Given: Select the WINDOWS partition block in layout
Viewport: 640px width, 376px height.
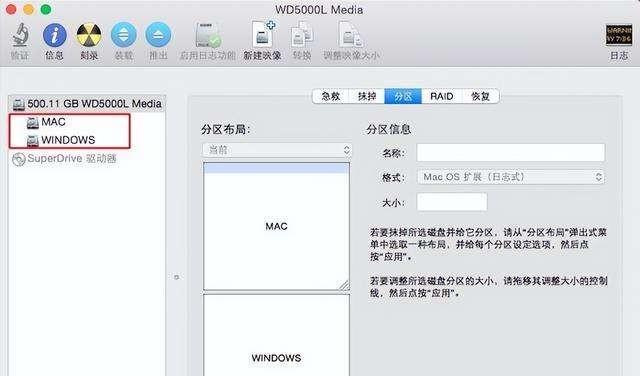Looking at the screenshot, I should 276,335.
